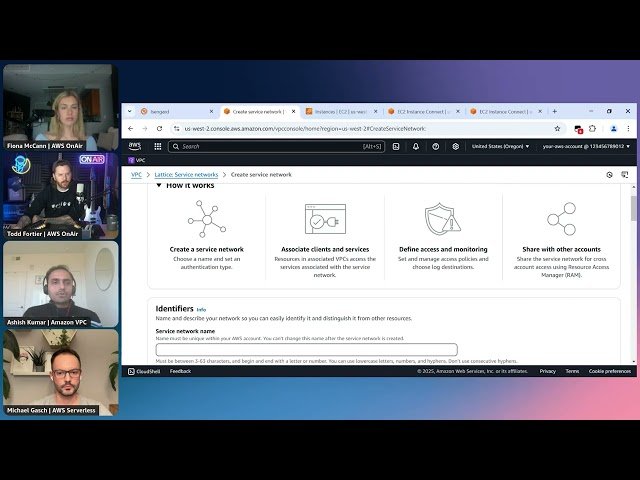Click the VPC breadcrumb link
The image size is (640, 480).
136,175
